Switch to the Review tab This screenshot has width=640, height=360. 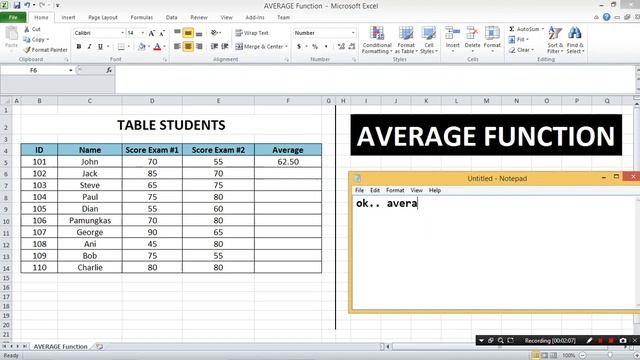point(199,18)
